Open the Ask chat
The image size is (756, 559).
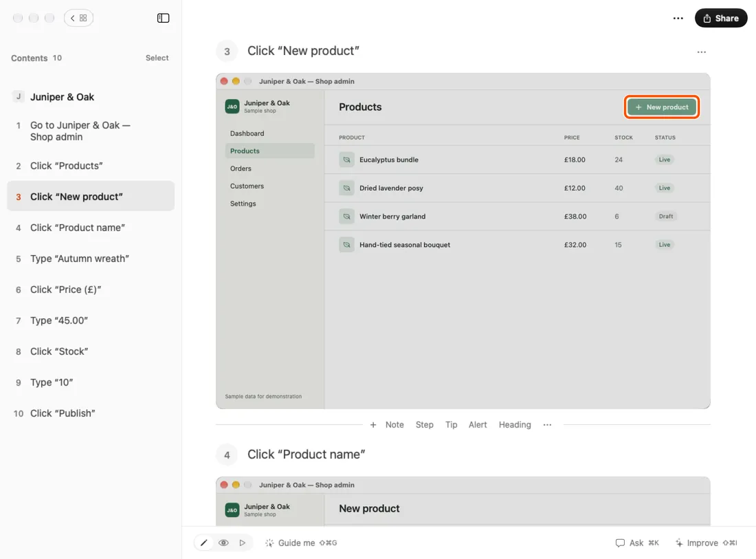pyautogui.click(x=637, y=542)
